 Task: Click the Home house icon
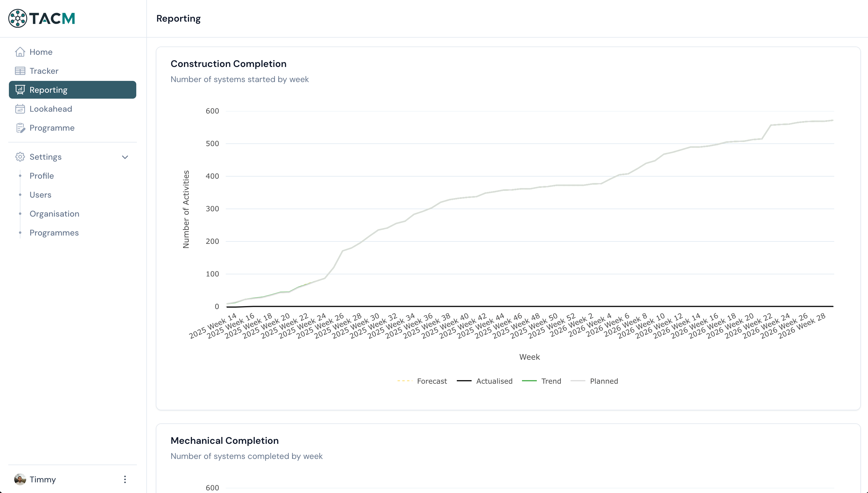[x=20, y=52]
